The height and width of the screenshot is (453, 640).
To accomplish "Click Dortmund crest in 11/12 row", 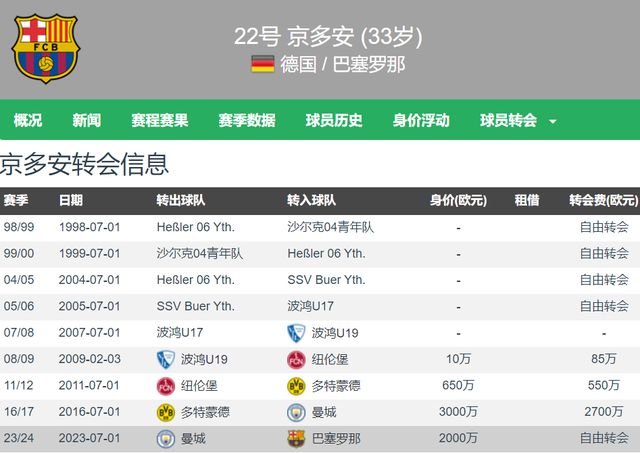I will pos(296,386).
